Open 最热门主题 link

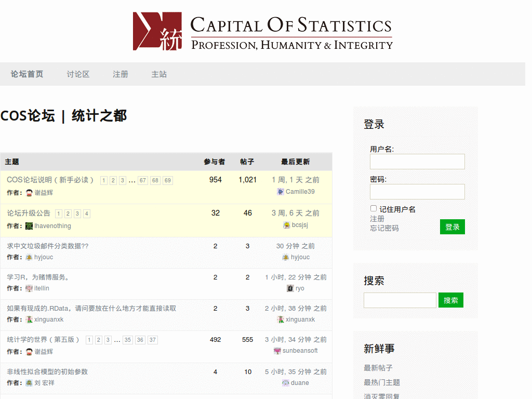382,382
